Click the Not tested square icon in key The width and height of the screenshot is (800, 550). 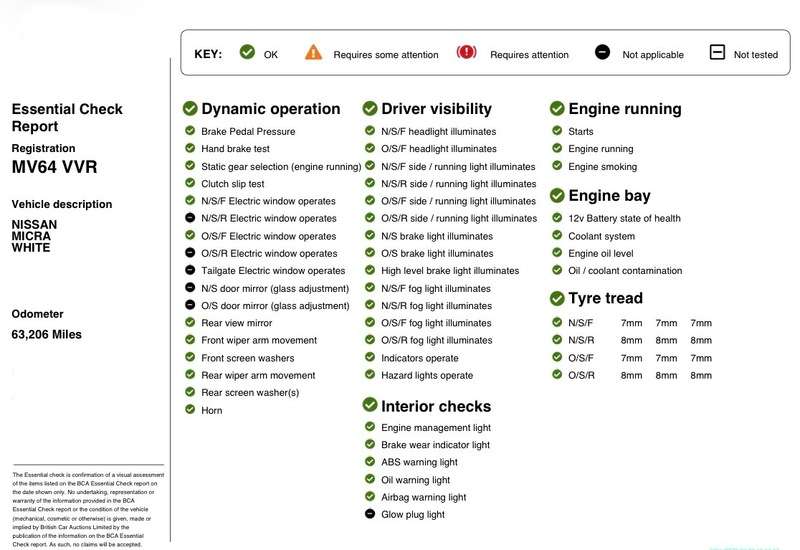[x=717, y=52]
